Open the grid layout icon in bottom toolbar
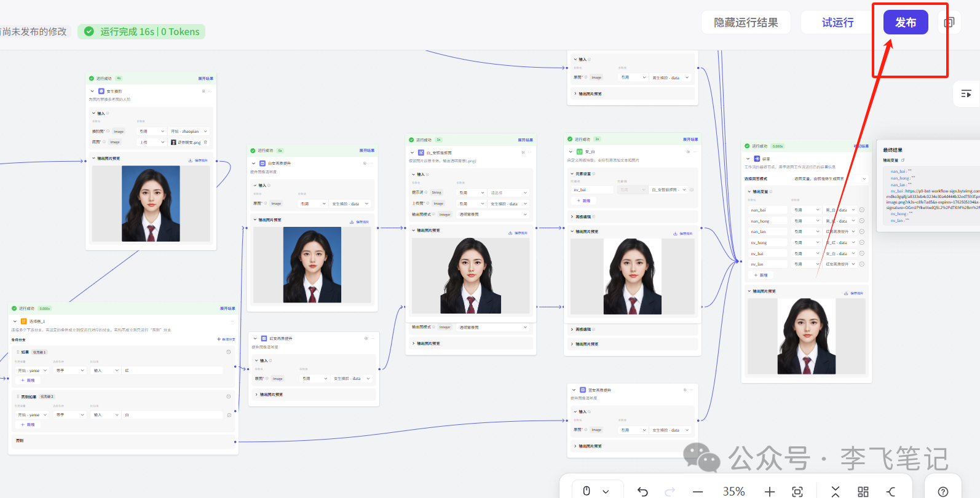The height and width of the screenshot is (498, 980). (863, 491)
